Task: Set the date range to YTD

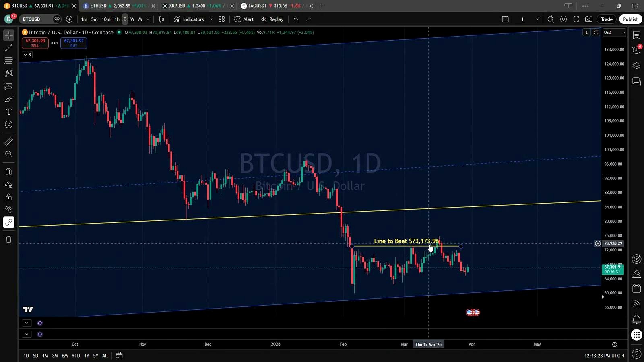Action: pos(76,356)
